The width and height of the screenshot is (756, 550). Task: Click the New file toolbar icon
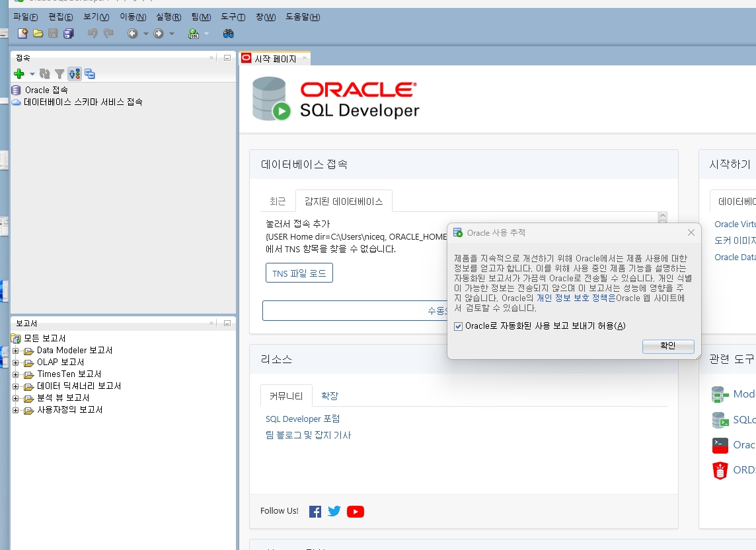point(22,33)
